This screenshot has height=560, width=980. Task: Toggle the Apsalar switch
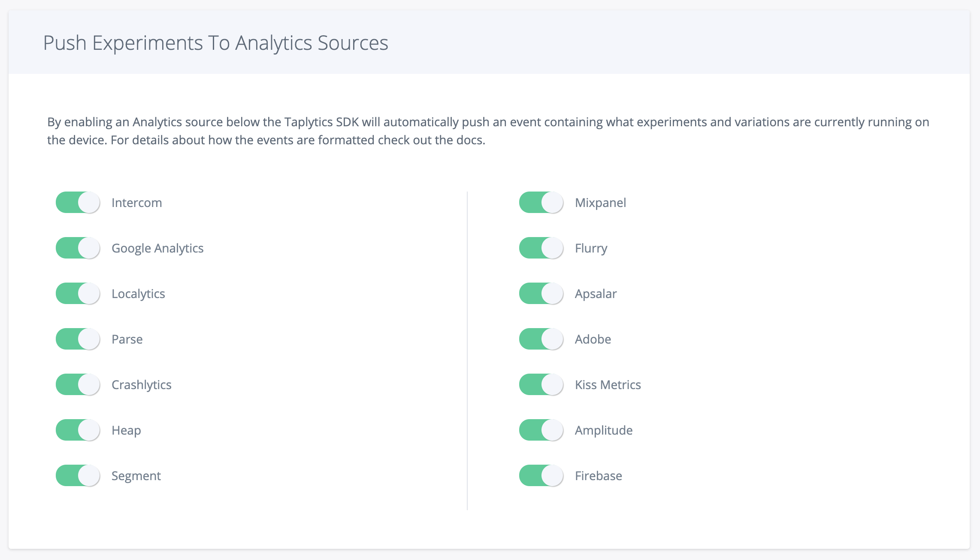tap(541, 294)
